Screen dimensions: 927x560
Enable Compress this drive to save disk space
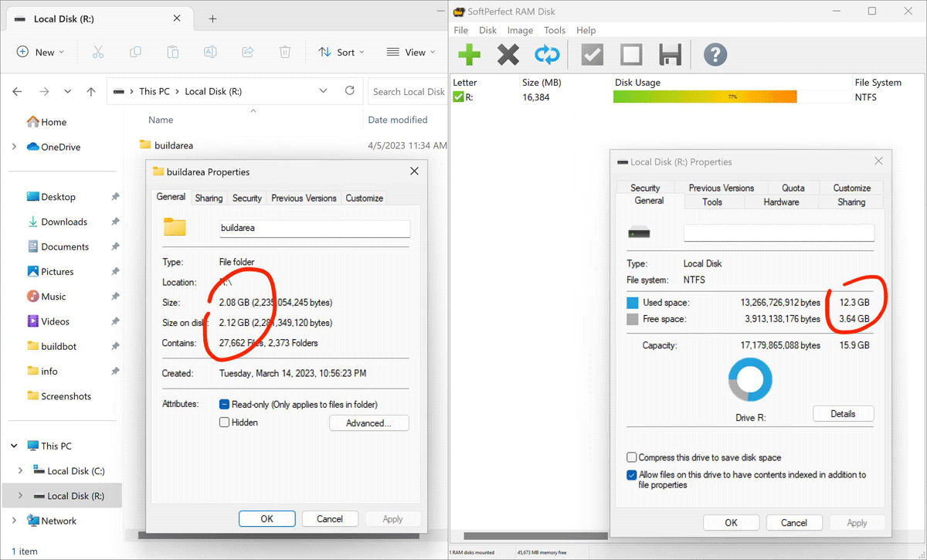(632, 457)
